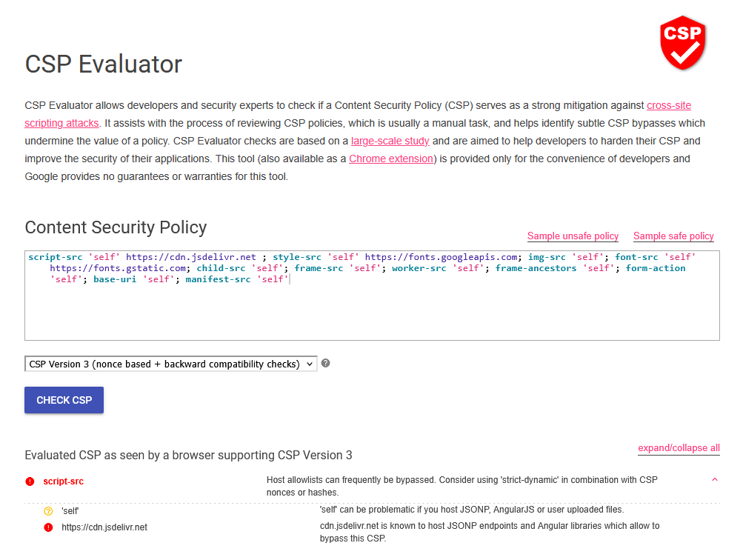This screenshot has height=560, width=743.
Task: Click the help icon beside version dropdown
Action: pyautogui.click(x=326, y=364)
